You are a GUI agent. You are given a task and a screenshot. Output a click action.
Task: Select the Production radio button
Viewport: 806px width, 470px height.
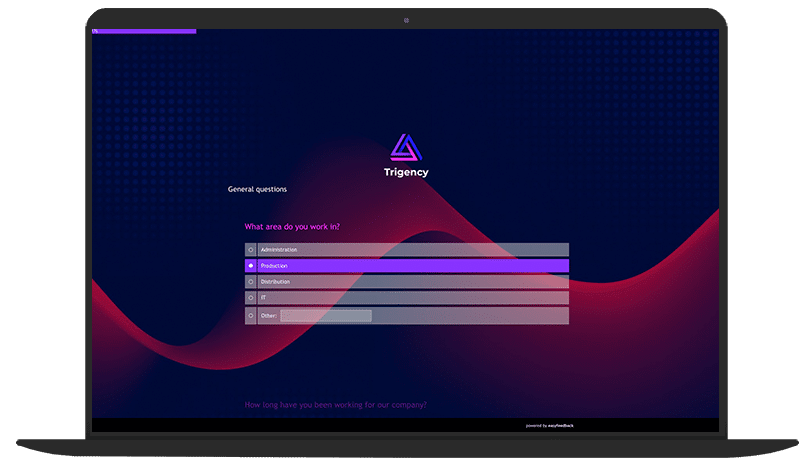coord(251,266)
